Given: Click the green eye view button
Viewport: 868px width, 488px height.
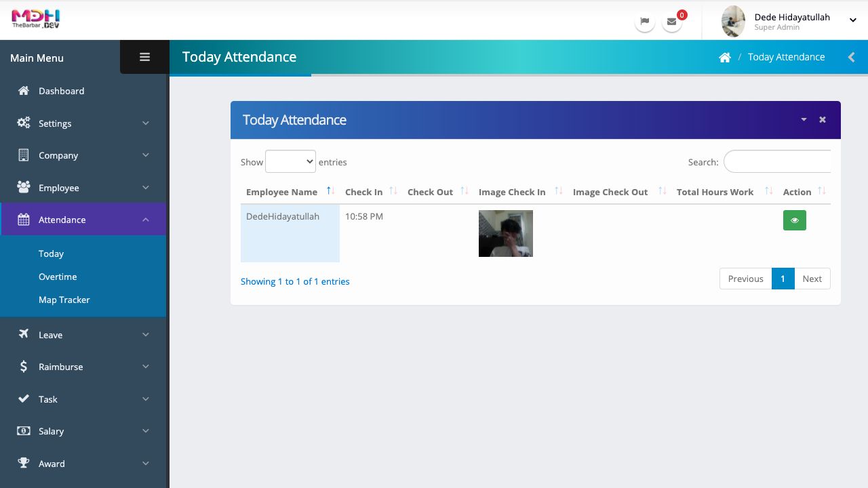Looking at the screenshot, I should [x=794, y=220].
